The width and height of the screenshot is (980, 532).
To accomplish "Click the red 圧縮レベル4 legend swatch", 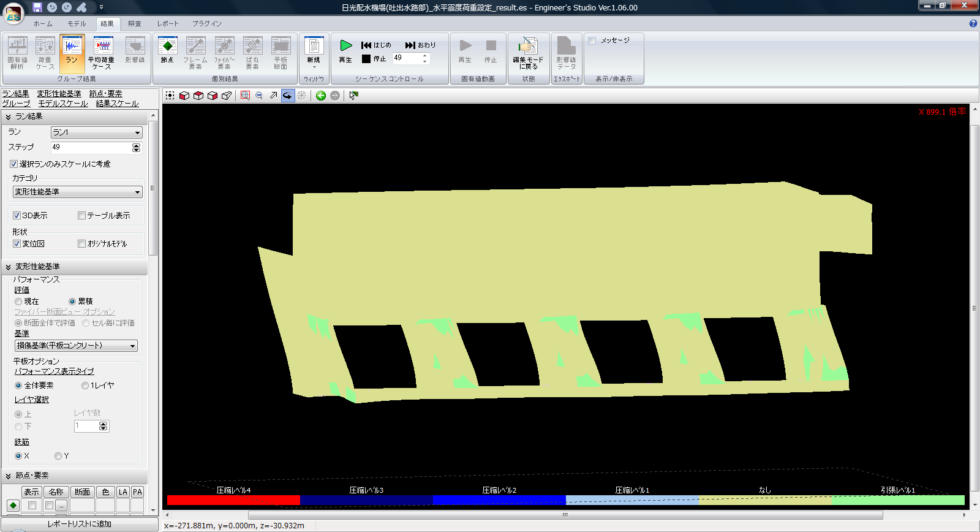I will click(233, 500).
